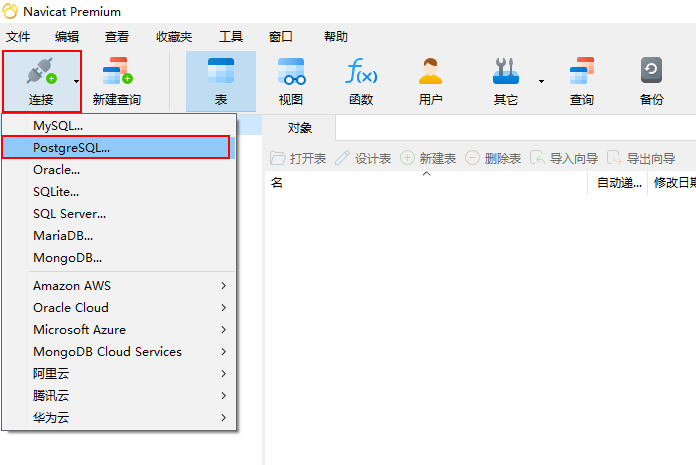
Task: Click the 打开表 open table button
Action: click(298, 158)
